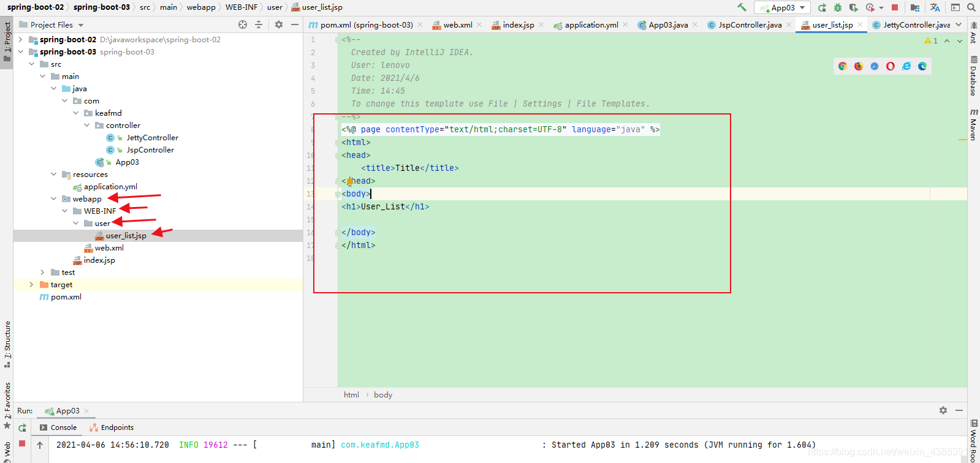Click the Debug bug icon
980x463 pixels.
click(x=838, y=7)
